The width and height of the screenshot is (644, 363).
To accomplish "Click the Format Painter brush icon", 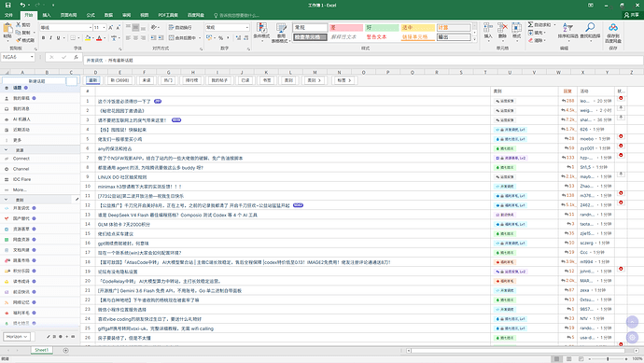I will (x=19, y=40).
